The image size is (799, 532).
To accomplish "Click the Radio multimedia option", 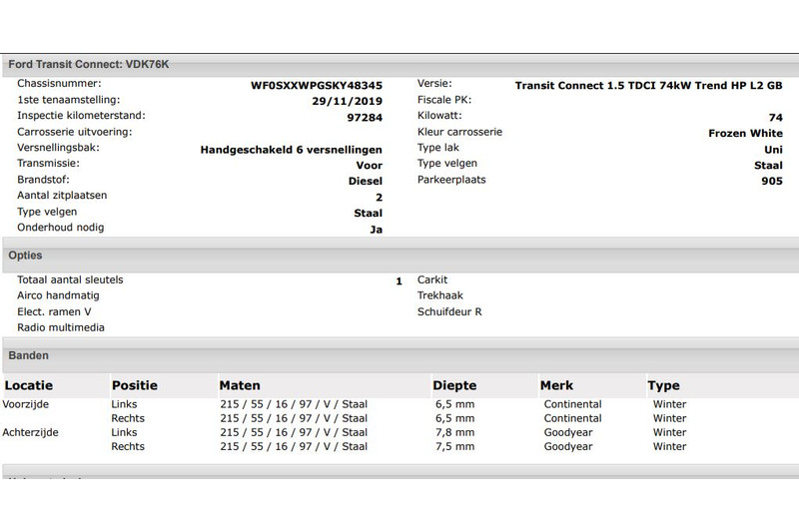I will [61, 327].
